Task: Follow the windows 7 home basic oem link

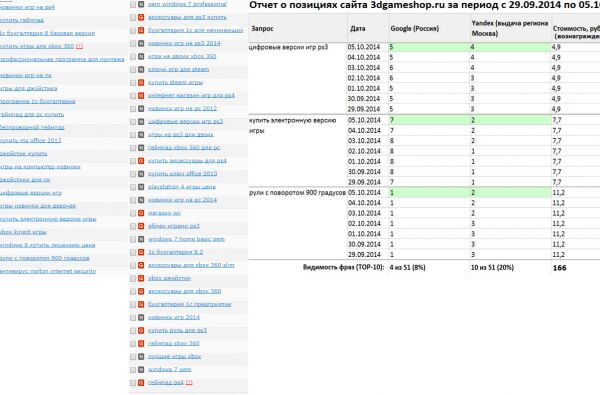Action: (186, 239)
